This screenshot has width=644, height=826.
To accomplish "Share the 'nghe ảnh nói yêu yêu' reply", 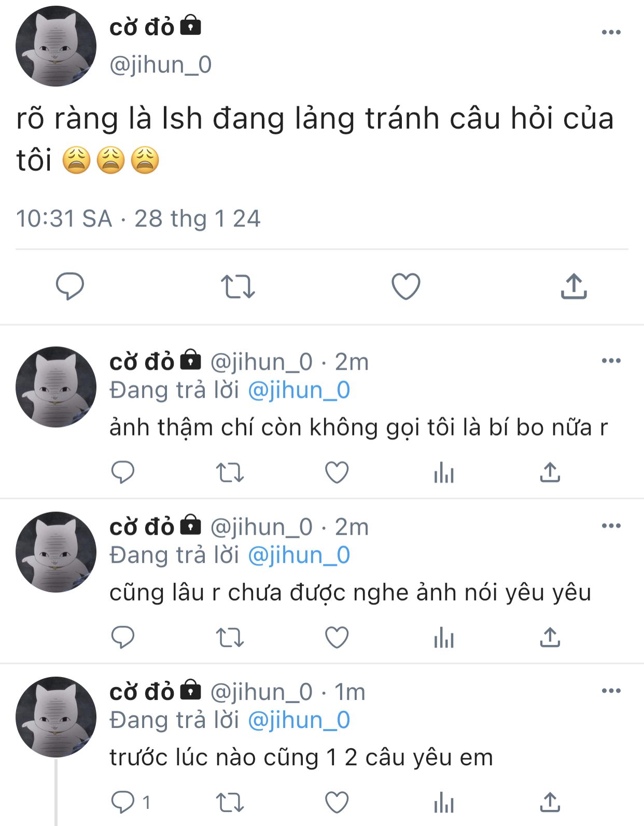I will pos(550,637).
